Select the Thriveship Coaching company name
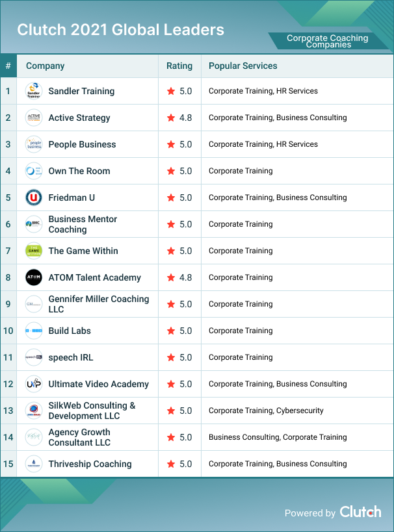This screenshot has width=394, height=532. [90, 464]
